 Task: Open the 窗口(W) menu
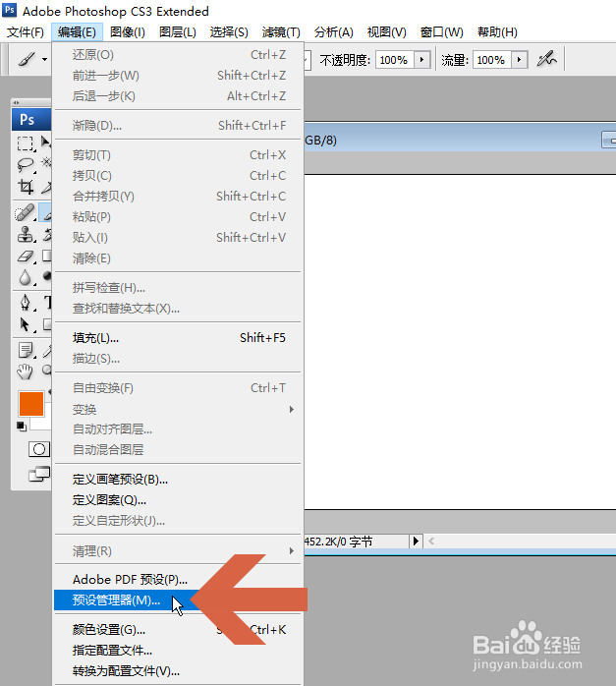(x=441, y=31)
